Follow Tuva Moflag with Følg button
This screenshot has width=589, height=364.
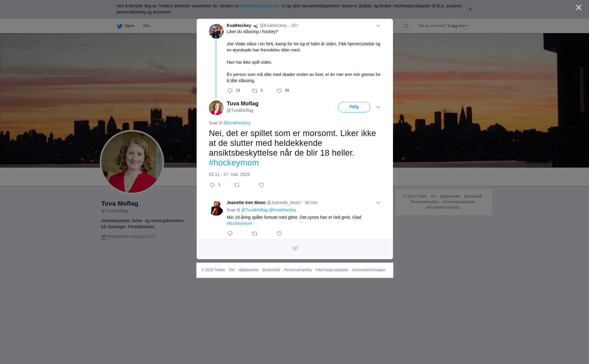[x=354, y=107]
